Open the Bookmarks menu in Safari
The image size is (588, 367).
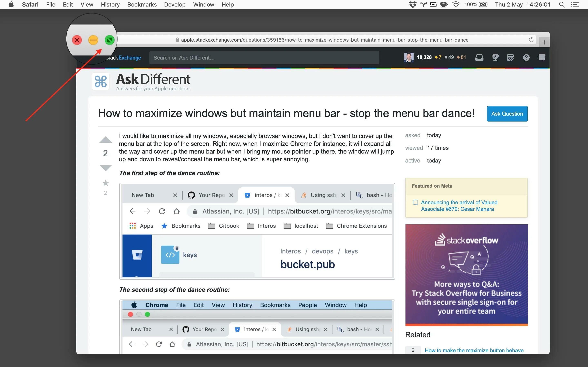[142, 5]
